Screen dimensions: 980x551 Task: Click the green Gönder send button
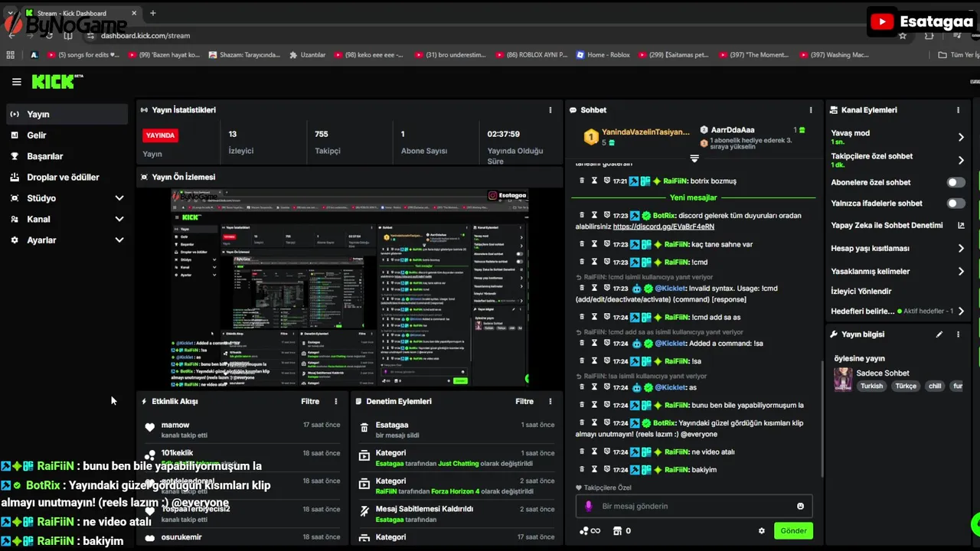(x=793, y=530)
